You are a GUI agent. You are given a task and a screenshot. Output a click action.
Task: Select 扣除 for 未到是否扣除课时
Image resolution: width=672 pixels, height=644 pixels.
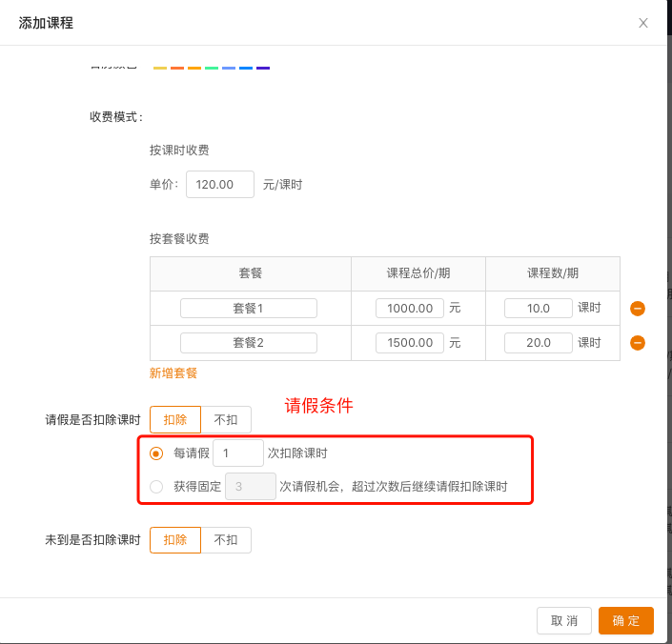175,540
